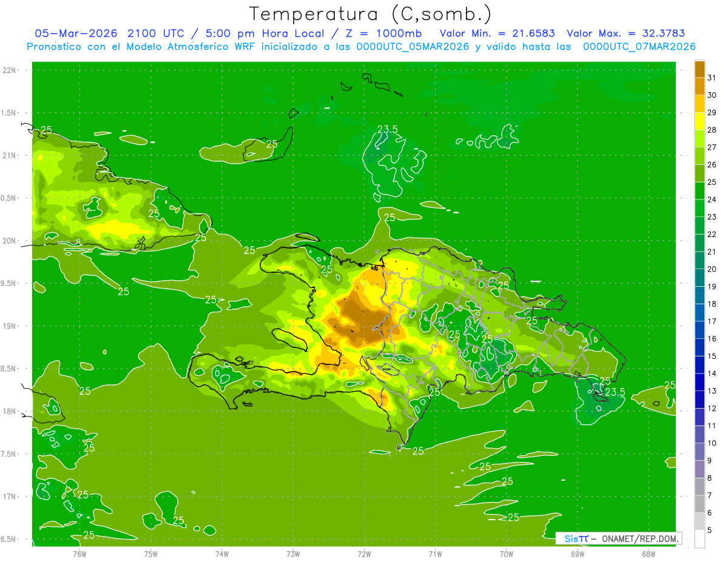Click the gray legend swatch between 6 and 7
The image size is (728, 562).
tap(700, 504)
